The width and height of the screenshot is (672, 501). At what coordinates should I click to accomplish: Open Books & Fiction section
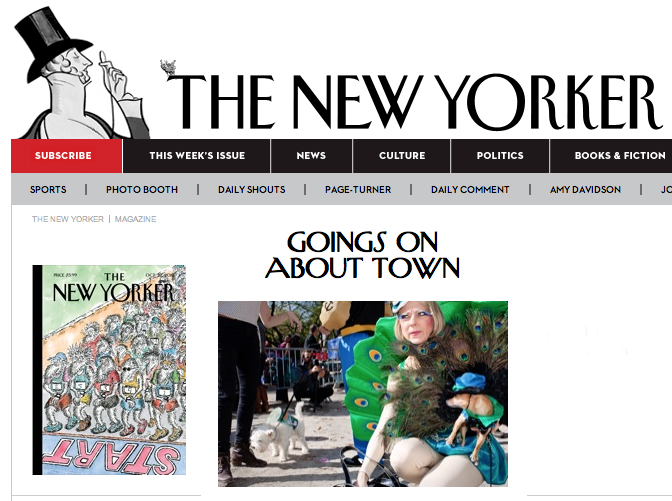[620, 156]
